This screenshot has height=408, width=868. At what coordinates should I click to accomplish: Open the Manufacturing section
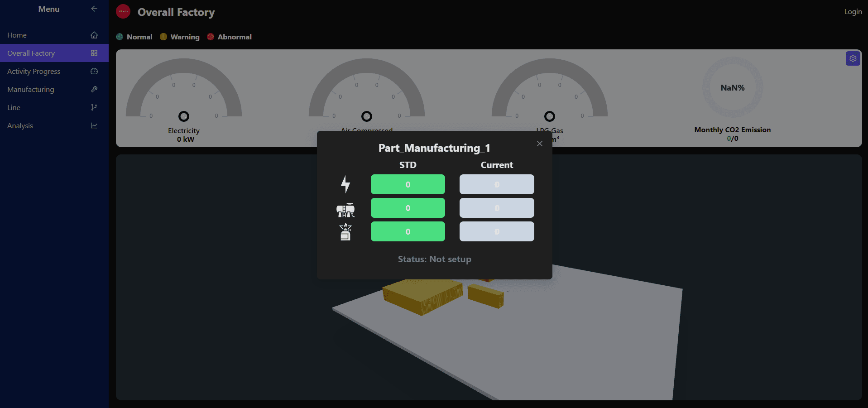pos(54,89)
